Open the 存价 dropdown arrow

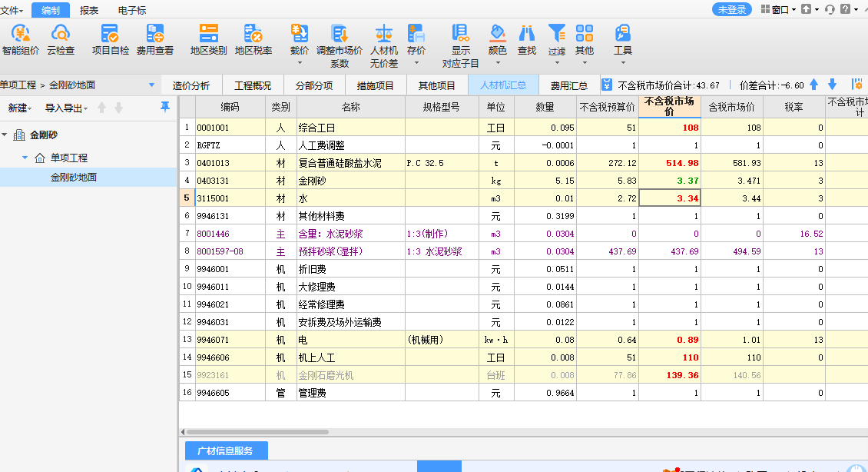pos(416,63)
